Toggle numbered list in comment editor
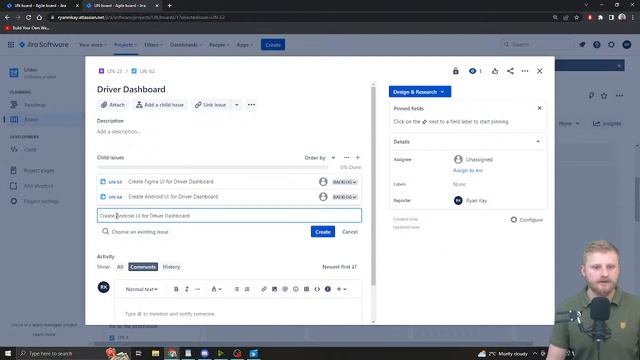The height and width of the screenshot is (360, 640). (x=247, y=289)
